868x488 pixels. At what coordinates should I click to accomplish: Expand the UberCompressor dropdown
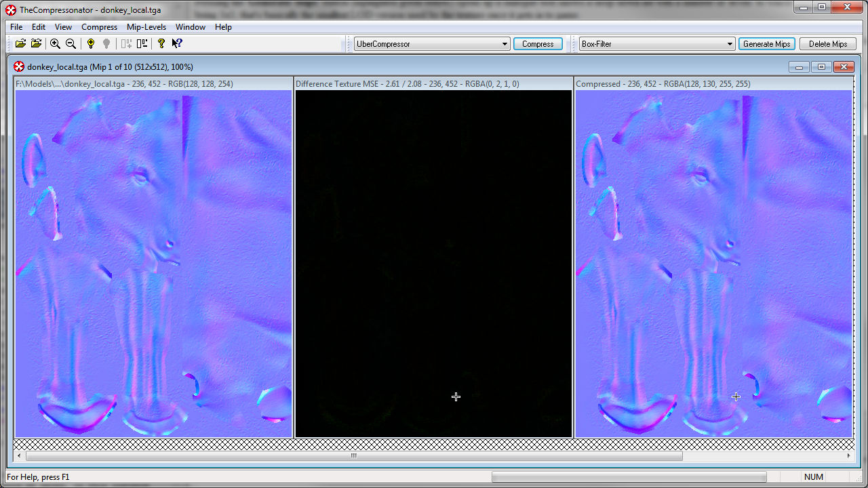point(505,44)
